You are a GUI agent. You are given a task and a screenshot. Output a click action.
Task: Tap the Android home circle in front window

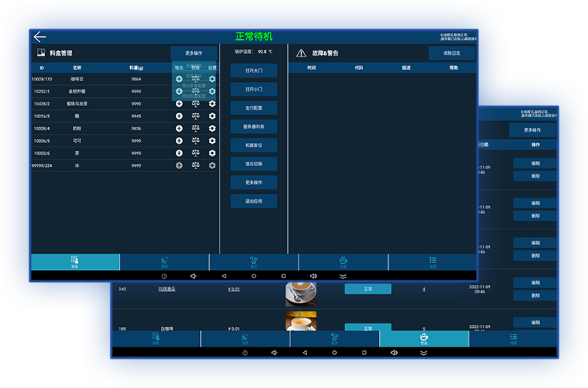coord(253,276)
